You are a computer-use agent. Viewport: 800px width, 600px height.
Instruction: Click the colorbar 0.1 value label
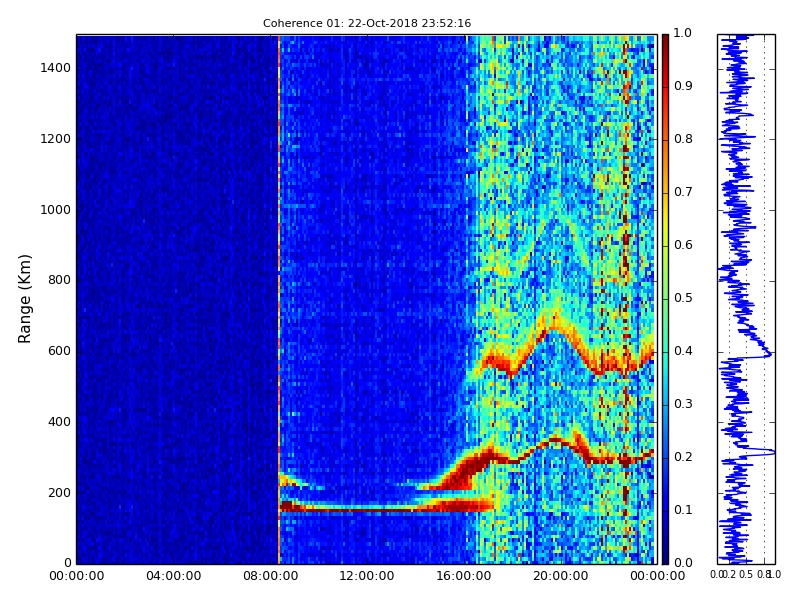683,510
